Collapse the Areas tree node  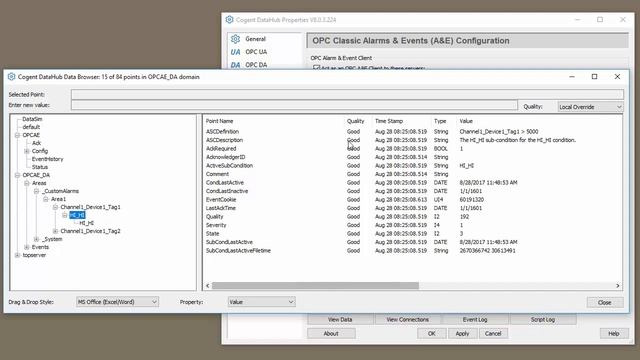pyautogui.click(x=27, y=183)
